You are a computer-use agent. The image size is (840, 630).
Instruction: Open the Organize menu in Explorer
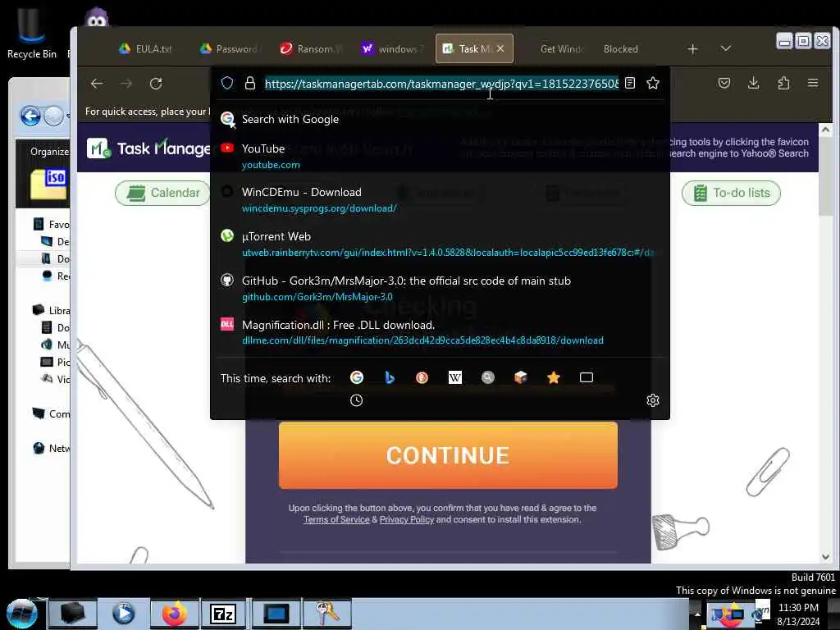click(49, 152)
